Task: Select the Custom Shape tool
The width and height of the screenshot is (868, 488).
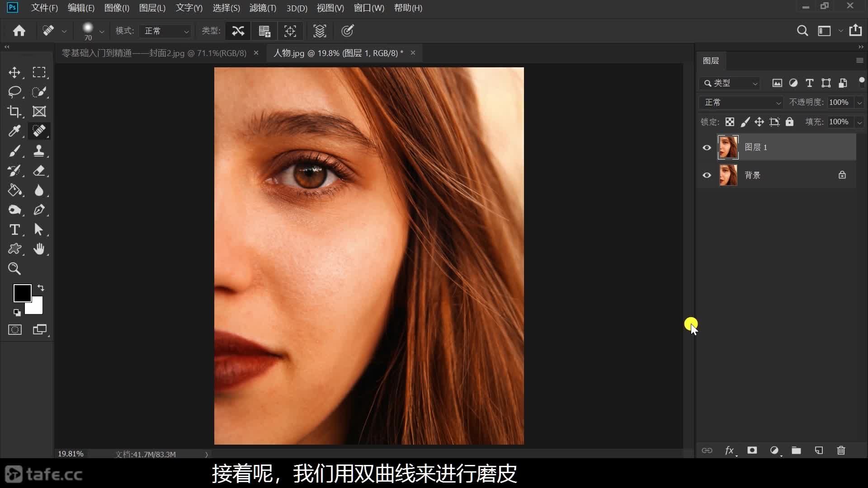Action: pyautogui.click(x=14, y=249)
